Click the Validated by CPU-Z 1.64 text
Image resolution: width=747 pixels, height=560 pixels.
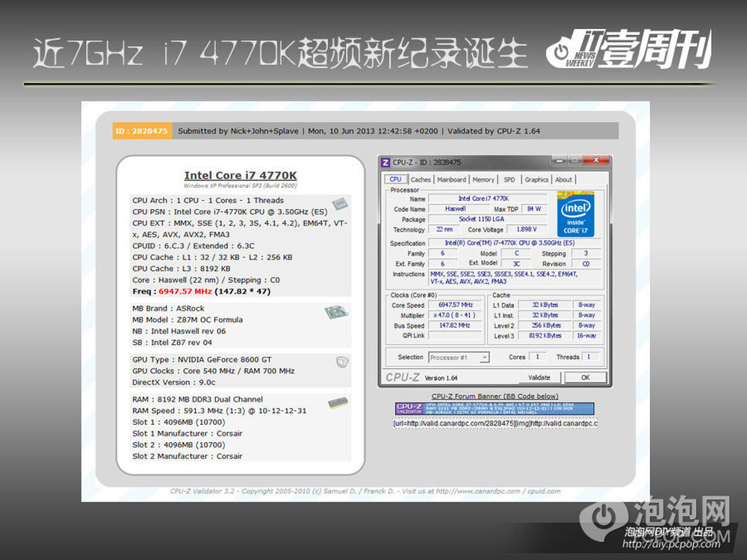tap(494, 131)
